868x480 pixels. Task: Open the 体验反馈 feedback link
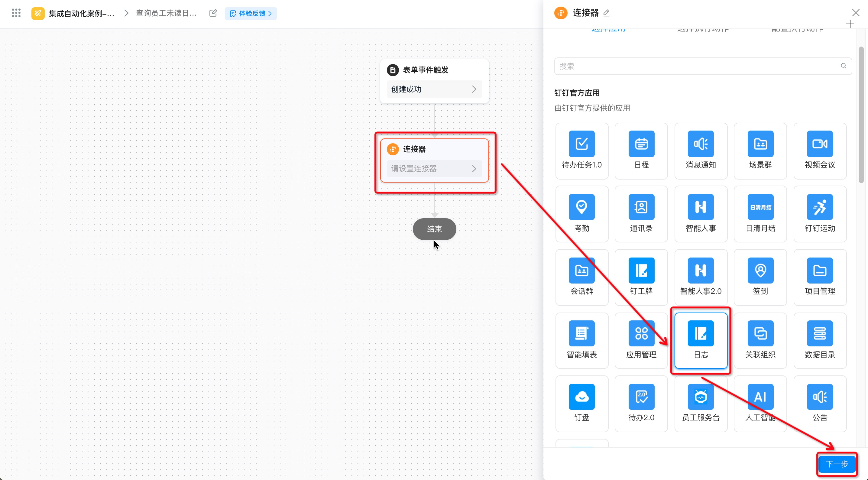250,14
